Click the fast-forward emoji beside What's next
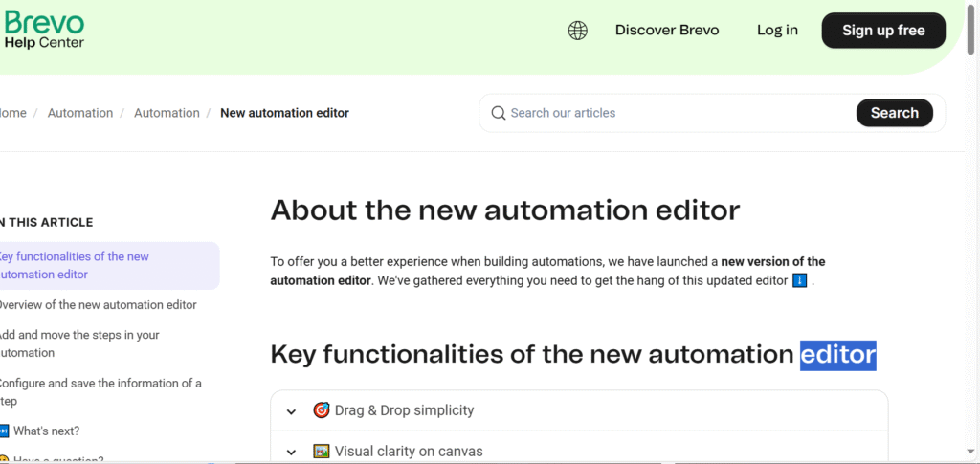Screen dimensions: 980x464 point(4,431)
